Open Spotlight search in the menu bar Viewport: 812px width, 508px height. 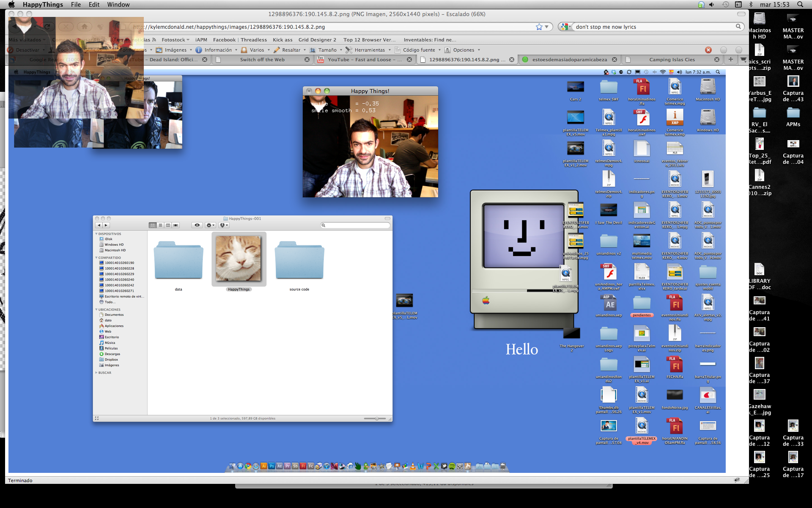point(800,5)
